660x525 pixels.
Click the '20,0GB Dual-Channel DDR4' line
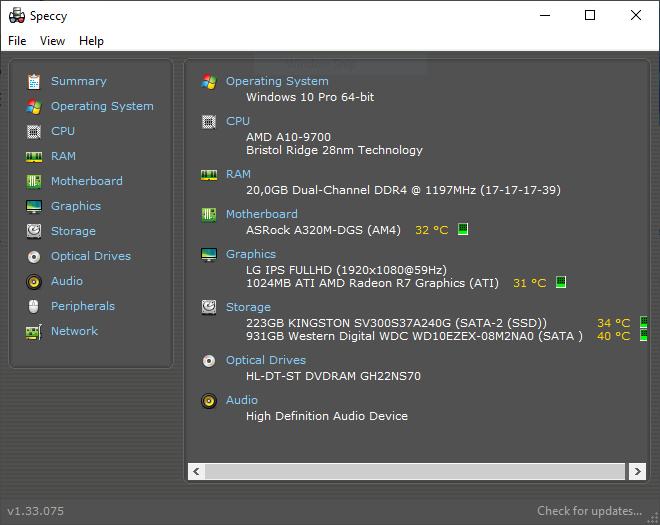404,190
